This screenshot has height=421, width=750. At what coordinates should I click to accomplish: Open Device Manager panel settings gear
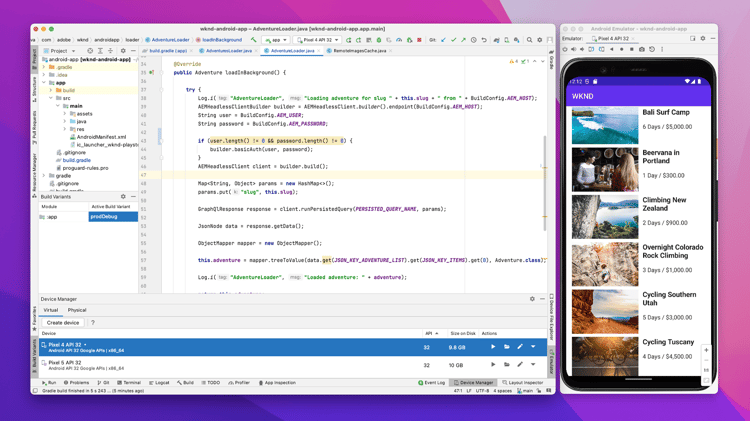click(x=532, y=299)
